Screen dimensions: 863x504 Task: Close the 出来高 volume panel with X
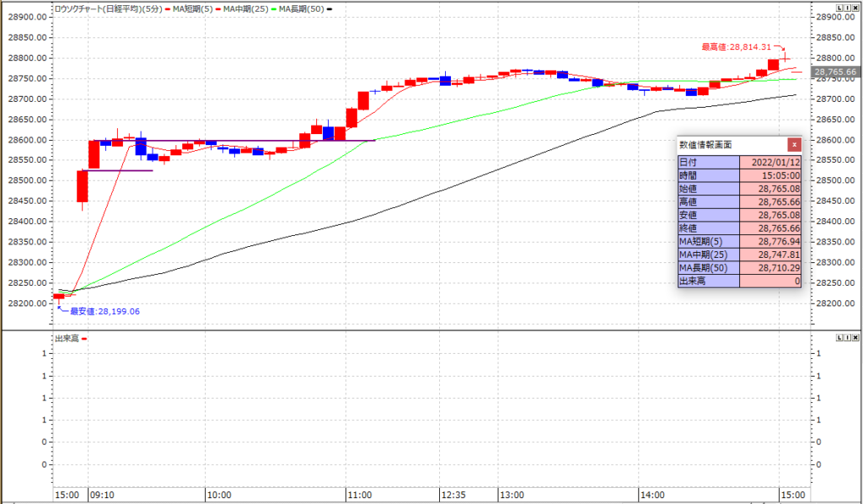coord(856,337)
